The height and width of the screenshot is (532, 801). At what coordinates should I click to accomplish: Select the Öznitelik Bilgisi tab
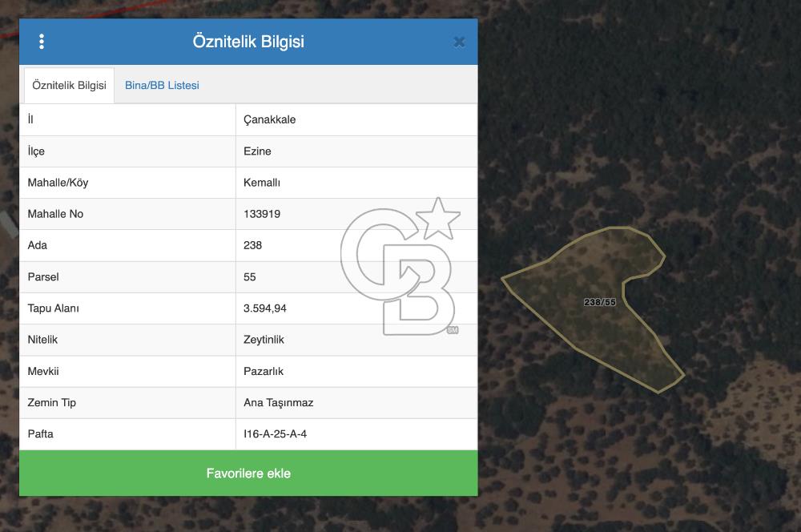click(x=69, y=85)
